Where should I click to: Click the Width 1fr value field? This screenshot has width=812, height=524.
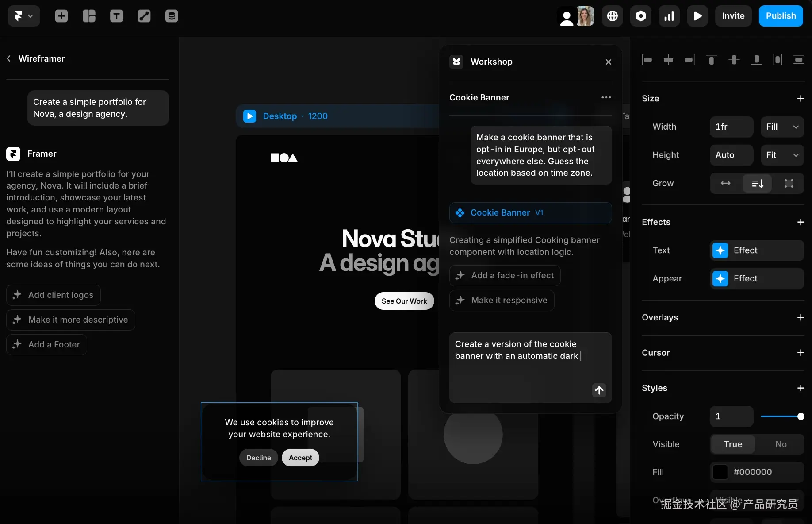(732, 127)
